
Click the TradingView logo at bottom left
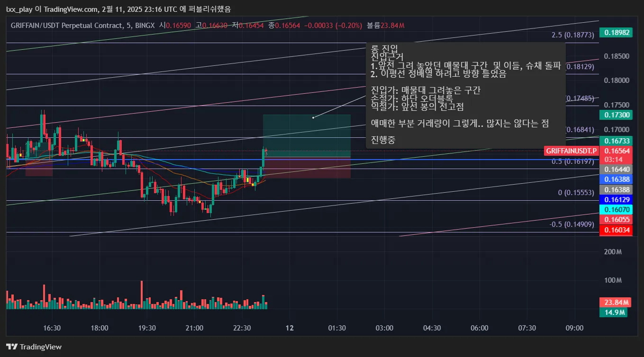point(34,347)
